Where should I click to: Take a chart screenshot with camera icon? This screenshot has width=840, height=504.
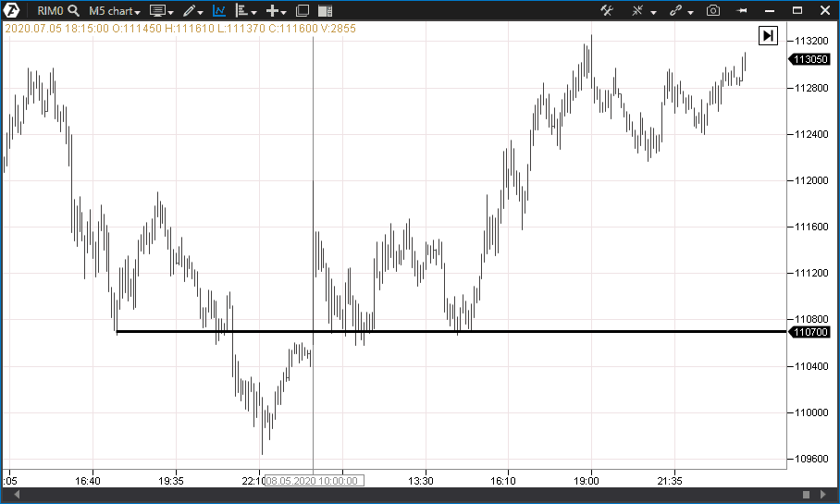[x=713, y=11]
